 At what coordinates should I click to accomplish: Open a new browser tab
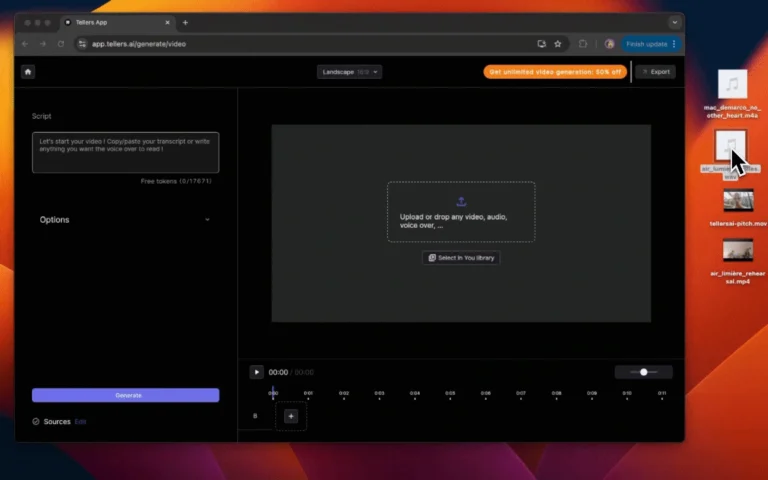(x=185, y=23)
